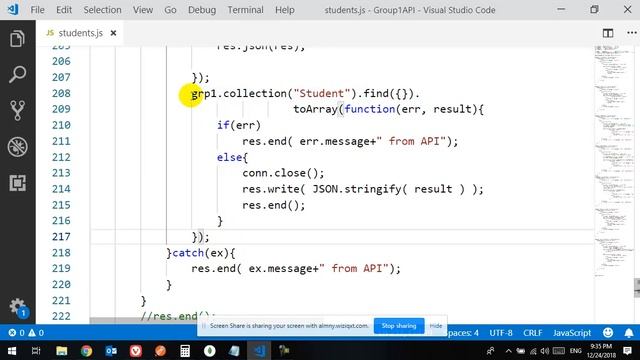This screenshot has height=360, width=640.
Task: Click the else keyword on line 212
Action: tap(230, 157)
